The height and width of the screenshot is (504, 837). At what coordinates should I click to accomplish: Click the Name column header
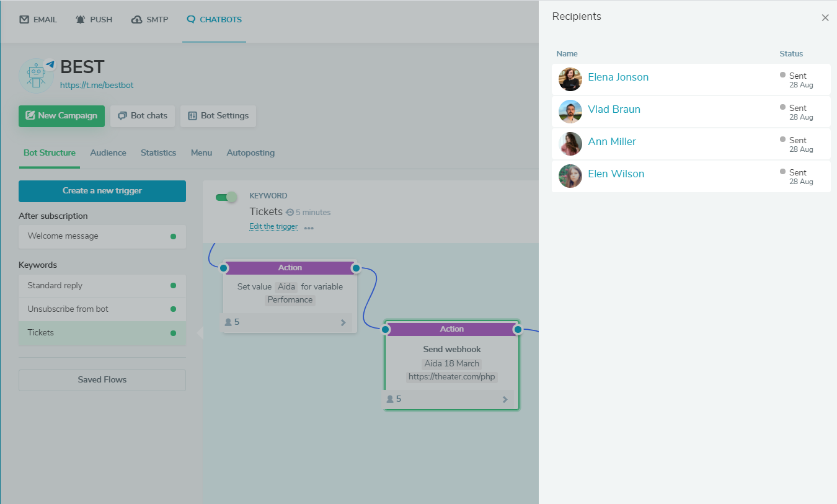[x=567, y=54]
